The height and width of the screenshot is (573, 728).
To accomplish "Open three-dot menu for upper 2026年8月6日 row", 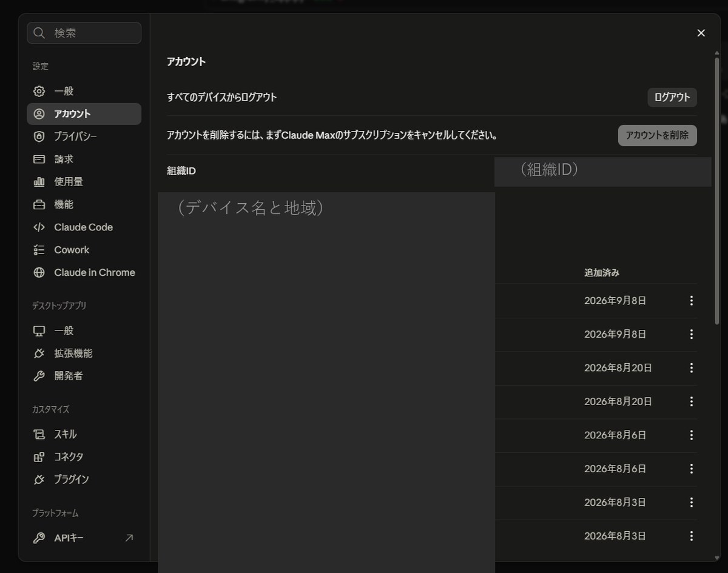I will [x=691, y=435].
